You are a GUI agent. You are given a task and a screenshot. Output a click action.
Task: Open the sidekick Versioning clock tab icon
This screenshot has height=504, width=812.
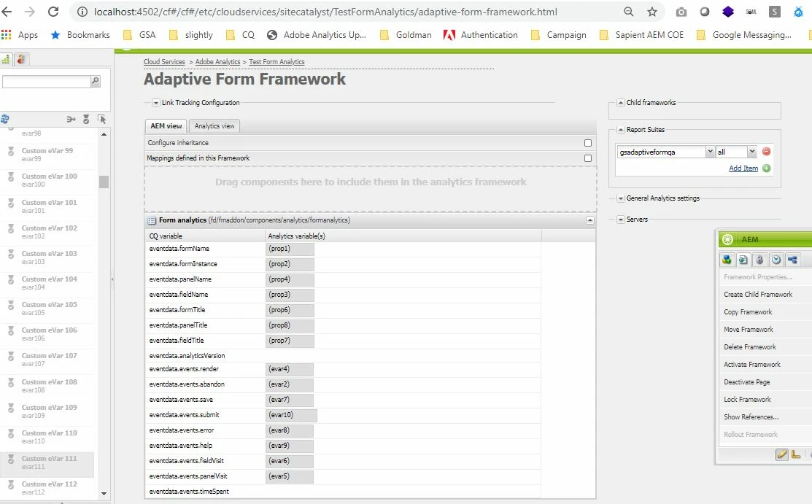(776, 260)
